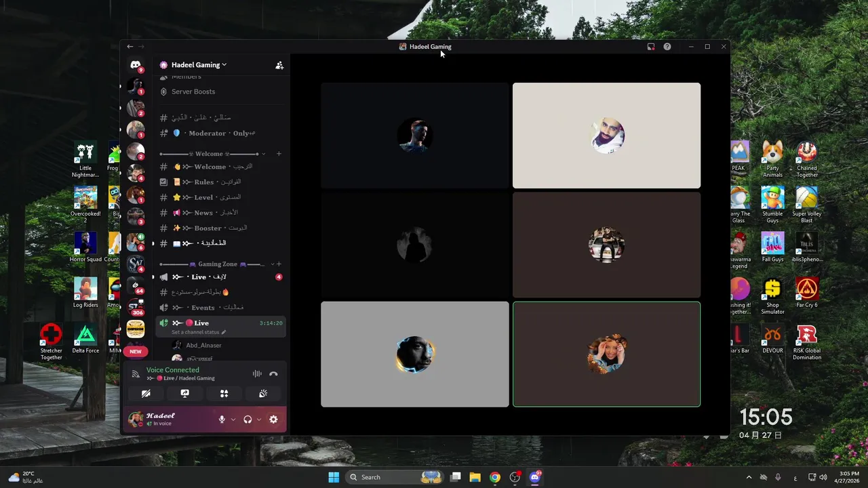Image resolution: width=868 pixels, height=488 pixels.
Task: Start an activity from voice panel
Action: 224,394
